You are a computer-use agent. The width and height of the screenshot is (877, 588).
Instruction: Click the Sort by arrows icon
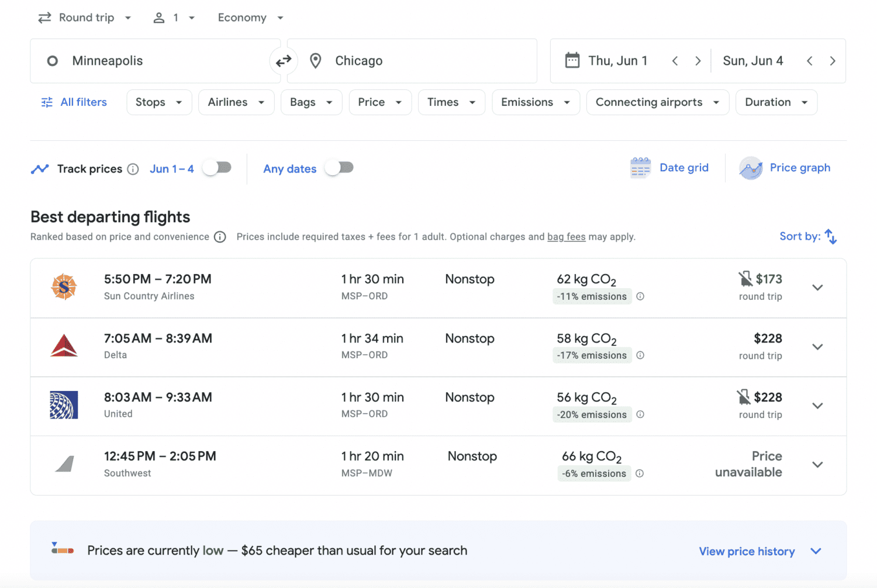point(831,236)
